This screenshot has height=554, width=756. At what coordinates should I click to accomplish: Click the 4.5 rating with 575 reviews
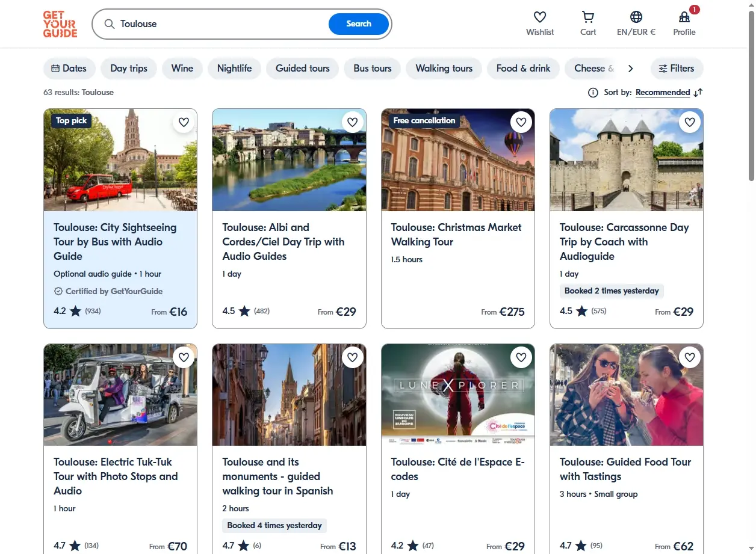(583, 311)
